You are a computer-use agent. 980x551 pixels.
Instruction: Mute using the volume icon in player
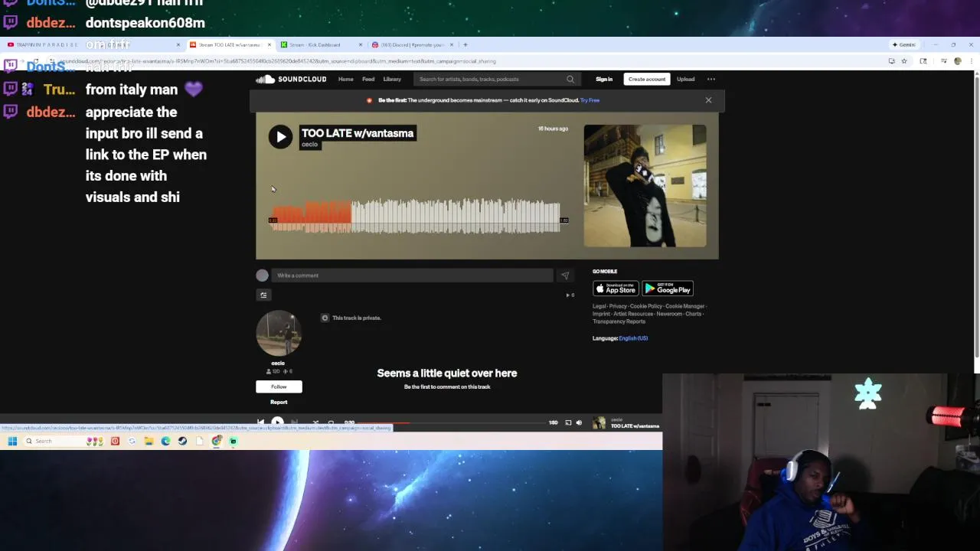tap(579, 422)
